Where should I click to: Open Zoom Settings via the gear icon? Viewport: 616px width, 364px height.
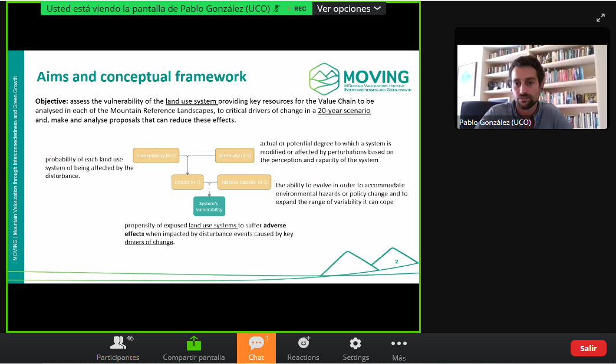355,348
